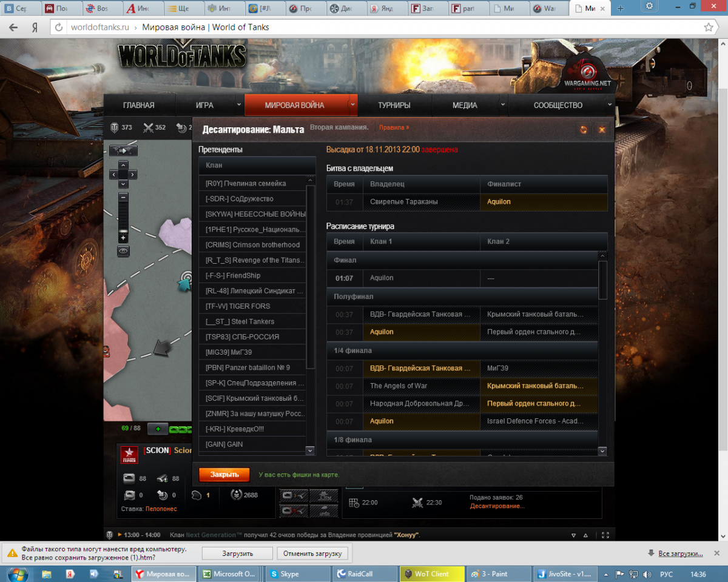Open the new browser tab plus
728x582 pixels.
620,8
